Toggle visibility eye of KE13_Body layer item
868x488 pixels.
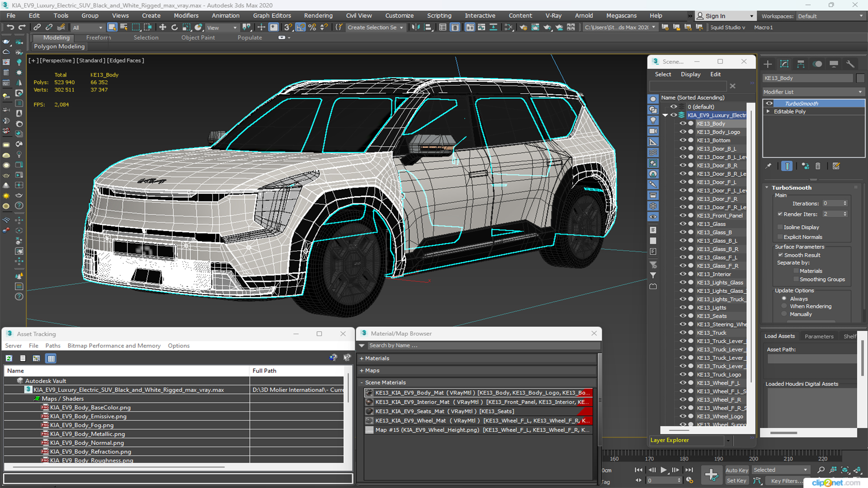click(x=683, y=123)
